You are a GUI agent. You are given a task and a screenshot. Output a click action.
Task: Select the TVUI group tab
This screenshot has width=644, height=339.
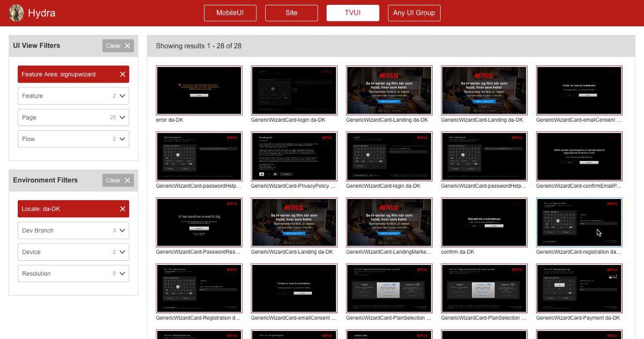(x=353, y=13)
